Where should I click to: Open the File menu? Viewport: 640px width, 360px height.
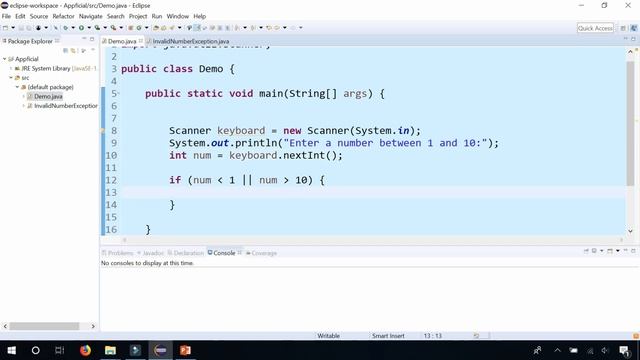pos(6,16)
